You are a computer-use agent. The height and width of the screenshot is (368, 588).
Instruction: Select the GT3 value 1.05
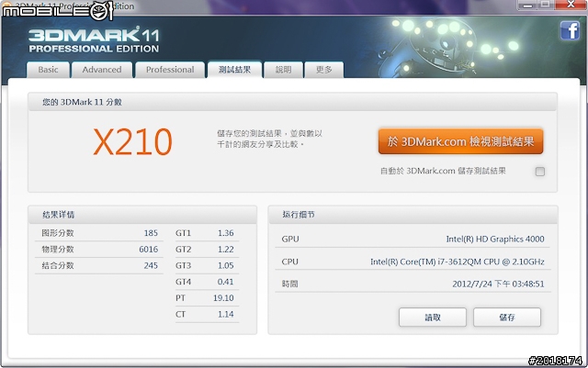(226, 265)
